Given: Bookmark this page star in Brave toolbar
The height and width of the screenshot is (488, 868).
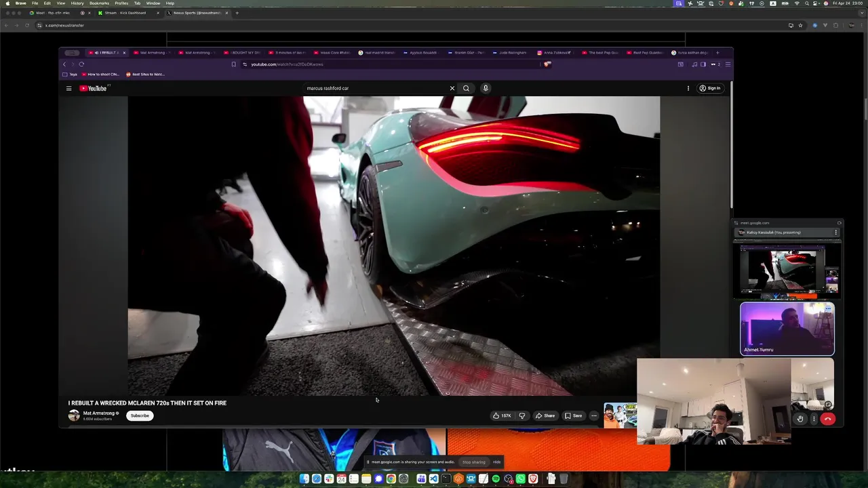Looking at the screenshot, I should 801,25.
